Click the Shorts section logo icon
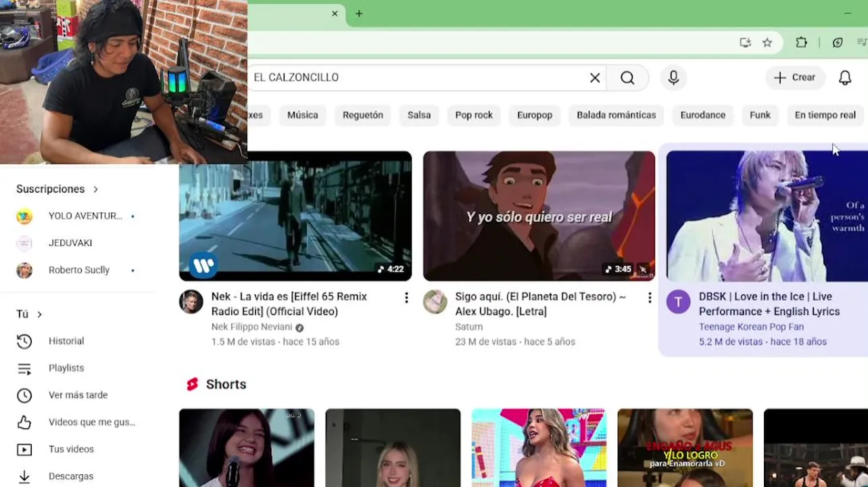 coord(192,384)
